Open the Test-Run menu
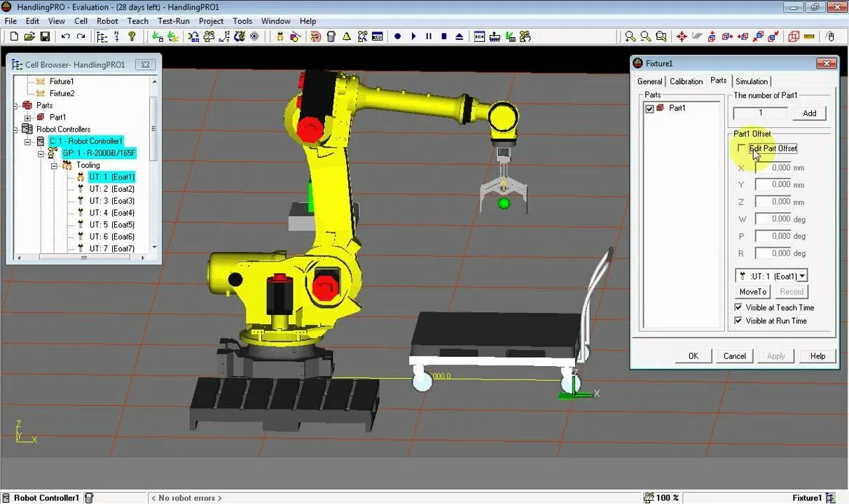The height and width of the screenshot is (504, 849). coord(174,21)
